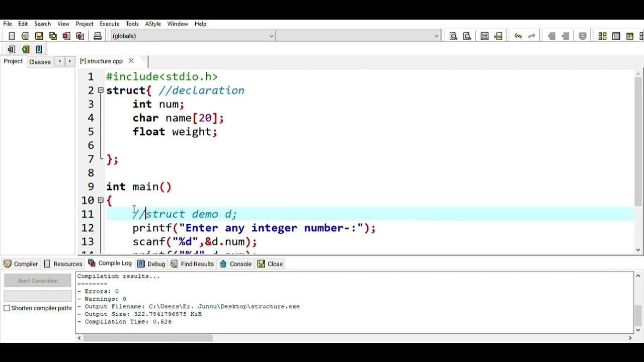Open the Help menu
Viewport: 644px width, 362px height.
tap(200, 24)
